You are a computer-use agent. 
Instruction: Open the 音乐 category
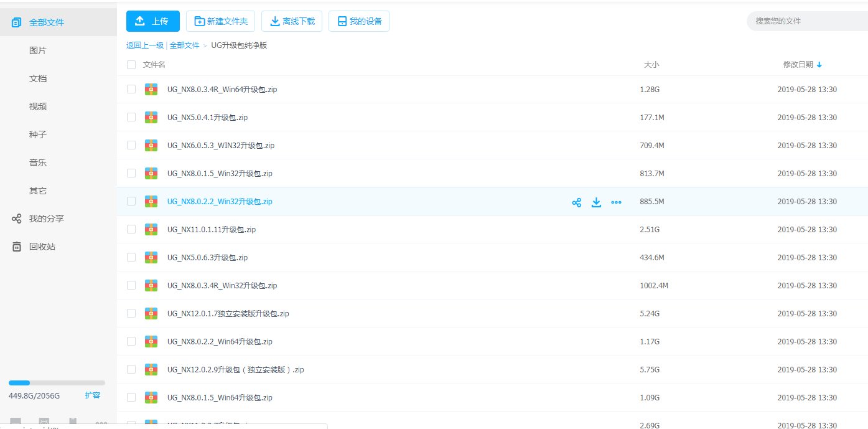click(x=38, y=163)
